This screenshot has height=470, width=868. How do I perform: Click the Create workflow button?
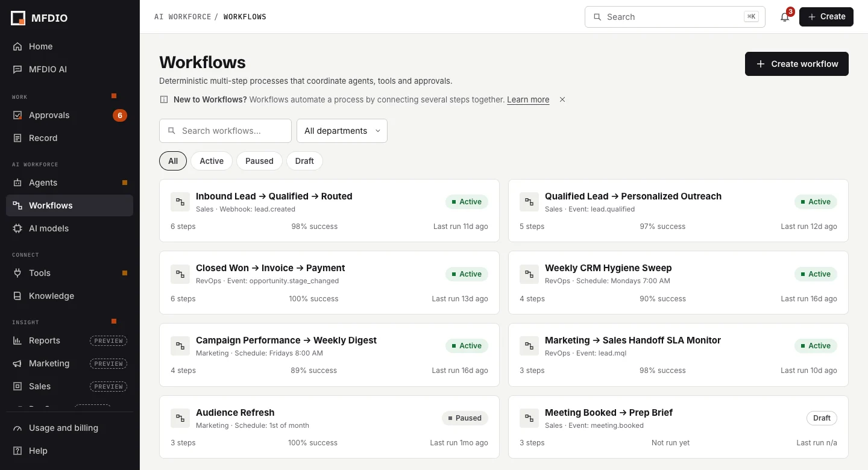pos(797,64)
